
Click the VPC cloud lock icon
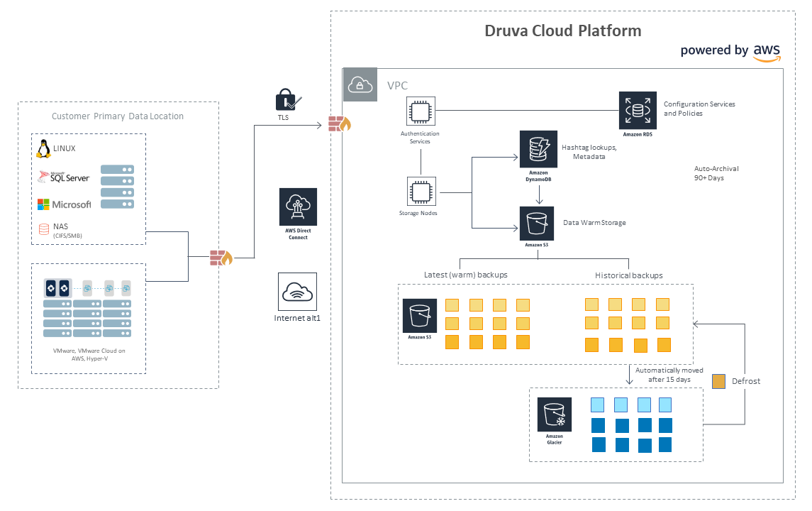pos(360,84)
